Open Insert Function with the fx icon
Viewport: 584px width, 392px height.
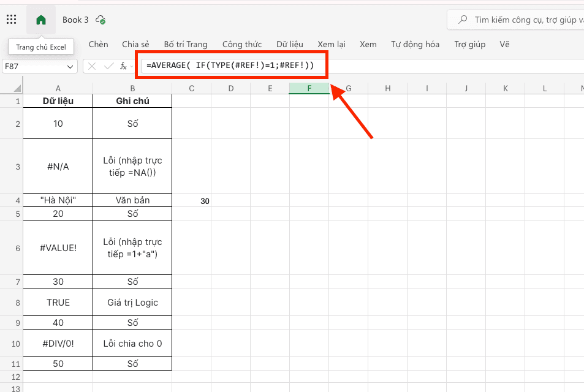[124, 66]
